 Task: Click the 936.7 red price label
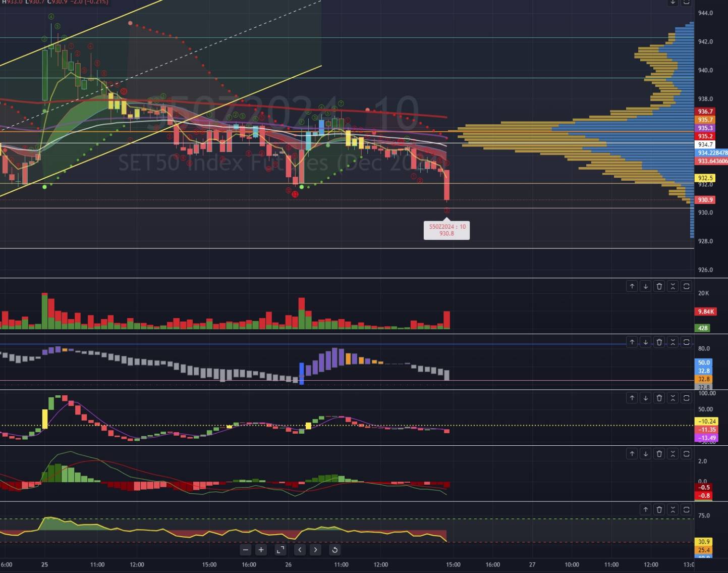click(705, 112)
